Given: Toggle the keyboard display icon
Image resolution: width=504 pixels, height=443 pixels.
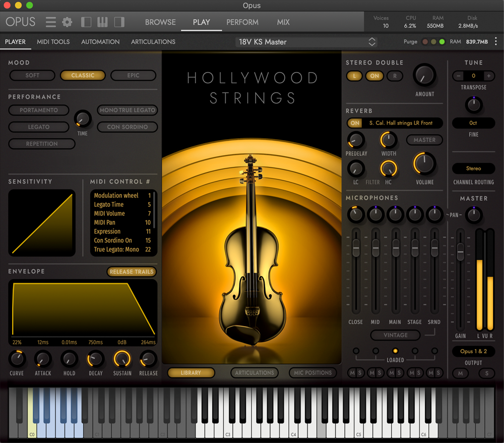Looking at the screenshot, I should tap(102, 22).
